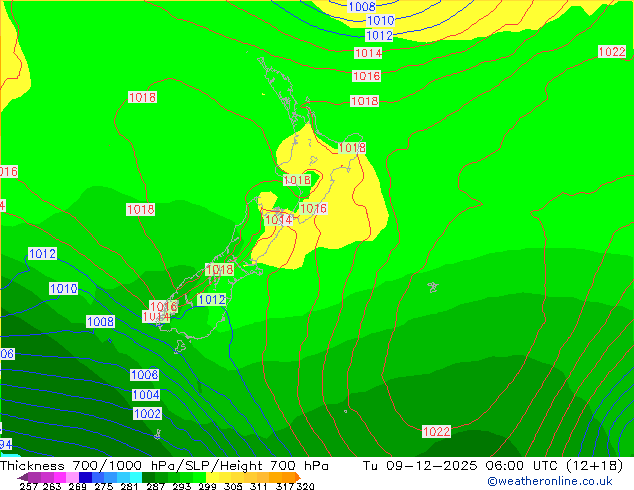Click the red 1022 label beside upper-right edge

pyautogui.click(x=612, y=52)
